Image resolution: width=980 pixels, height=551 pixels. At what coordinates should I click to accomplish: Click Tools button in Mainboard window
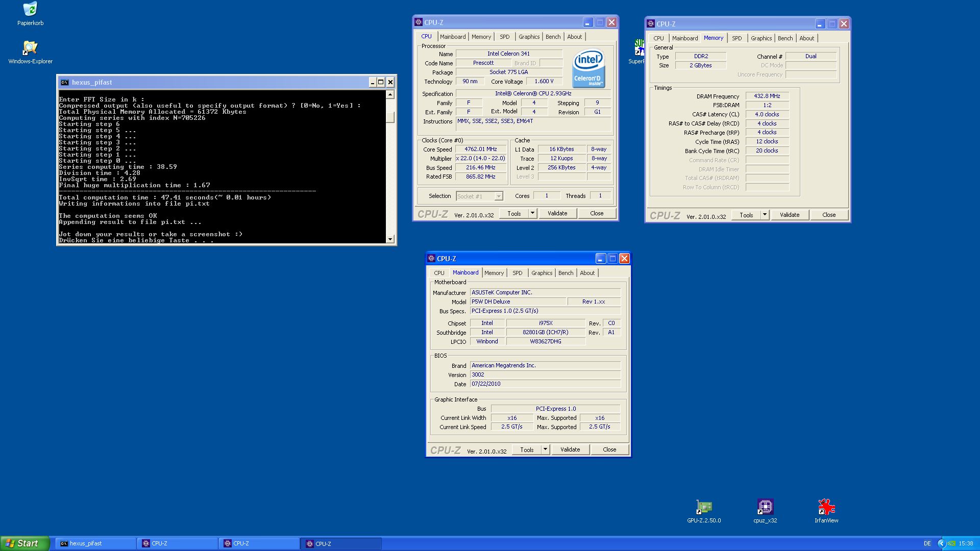click(x=527, y=449)
